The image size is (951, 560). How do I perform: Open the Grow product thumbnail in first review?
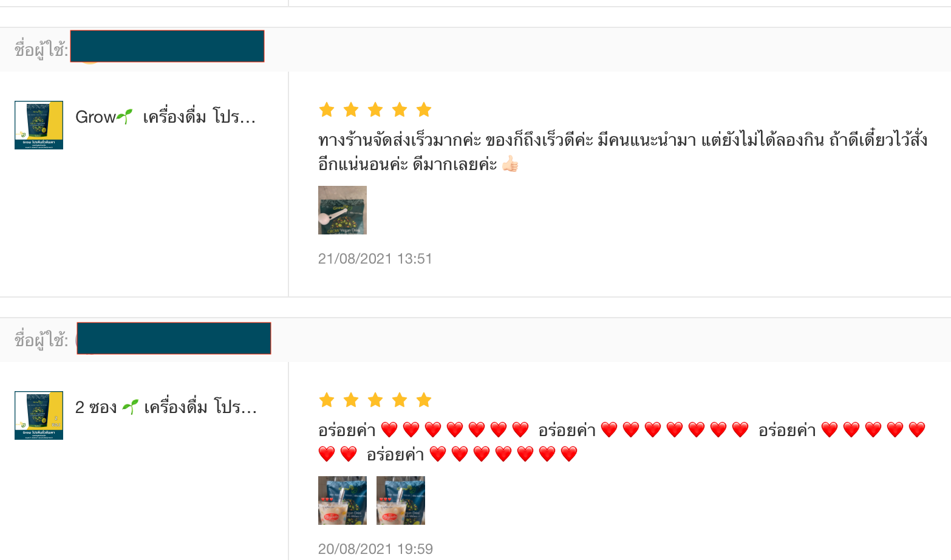coord(39,125)
